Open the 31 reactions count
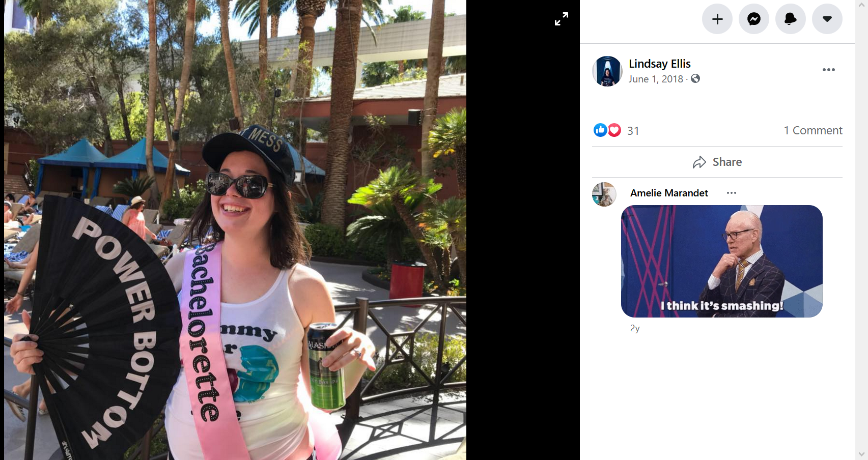 pos(633,131)
